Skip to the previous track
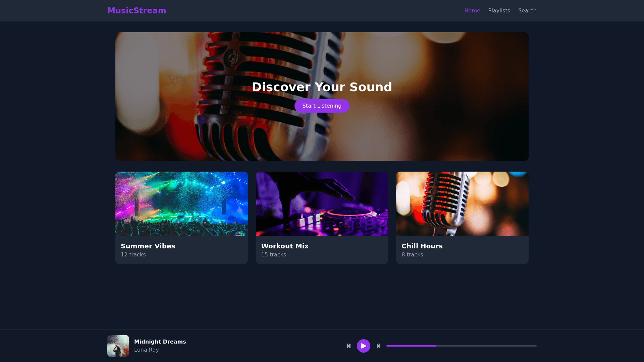The height and width of the screenshot is (362, 644). click(349, 346)
